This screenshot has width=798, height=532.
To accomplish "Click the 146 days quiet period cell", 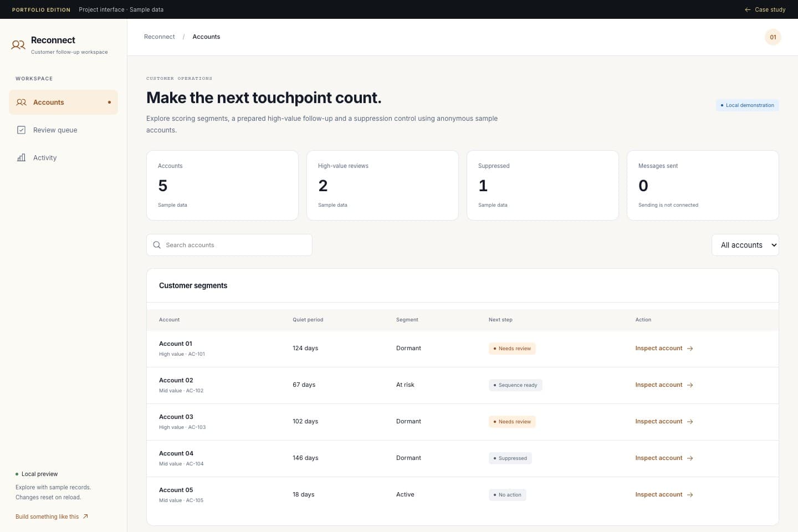I will [x=305, y=458].
